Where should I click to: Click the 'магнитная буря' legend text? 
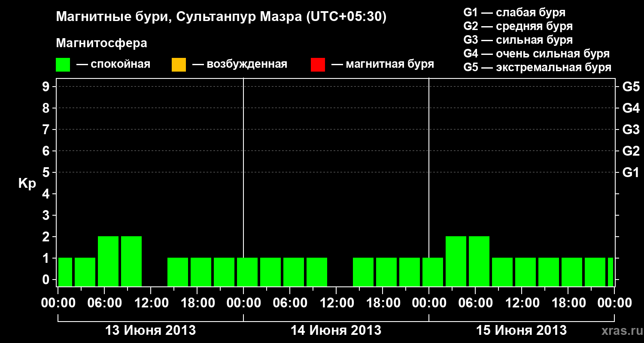click(x=390, y=65)
